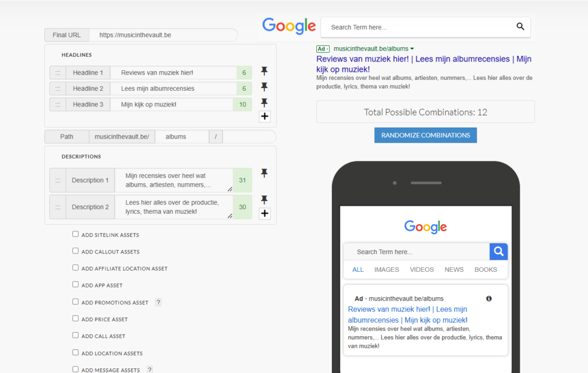Pin Headline 1 with its pushpin icon
The image size is (588, 373).
pos(264,71)
